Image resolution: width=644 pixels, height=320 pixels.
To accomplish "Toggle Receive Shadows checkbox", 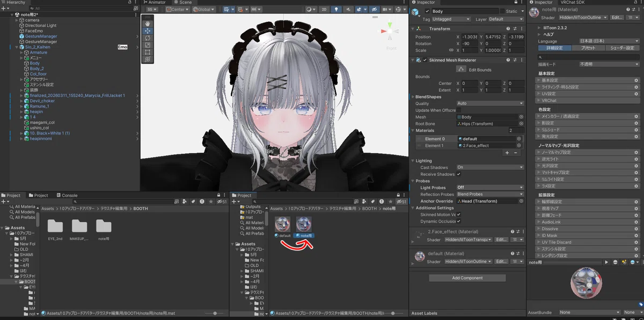I will 459,174.
